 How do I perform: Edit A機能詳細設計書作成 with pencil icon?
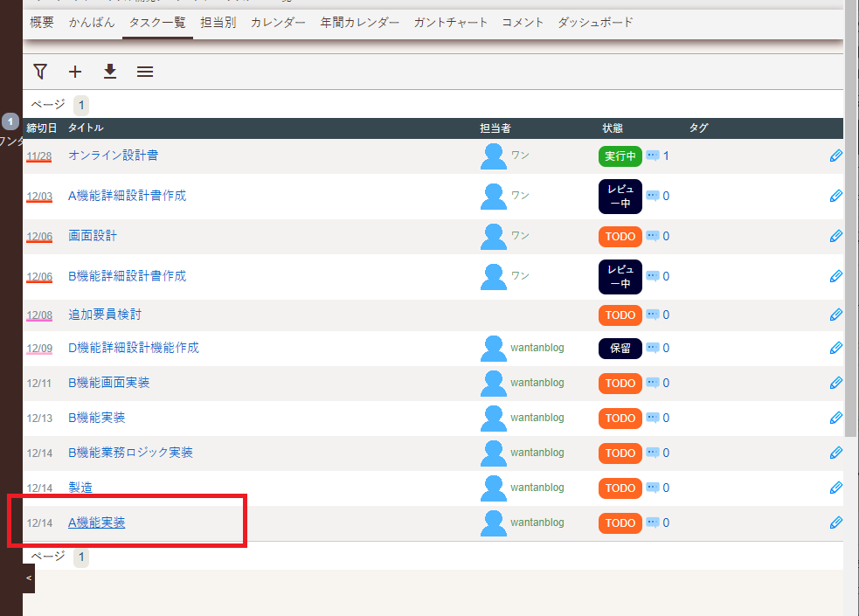[x=836, y=196]
